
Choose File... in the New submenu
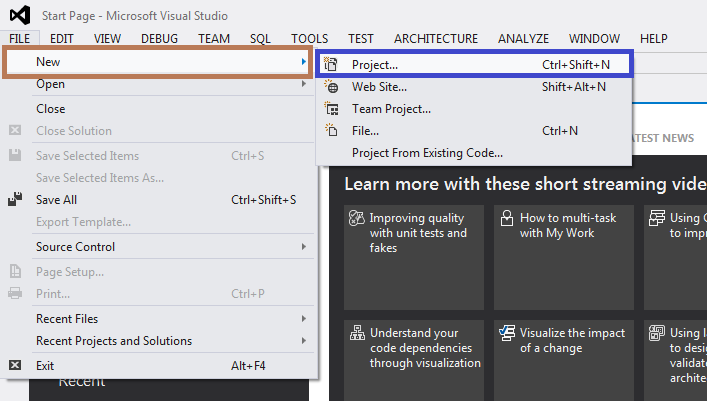click(x=474, y=131)
